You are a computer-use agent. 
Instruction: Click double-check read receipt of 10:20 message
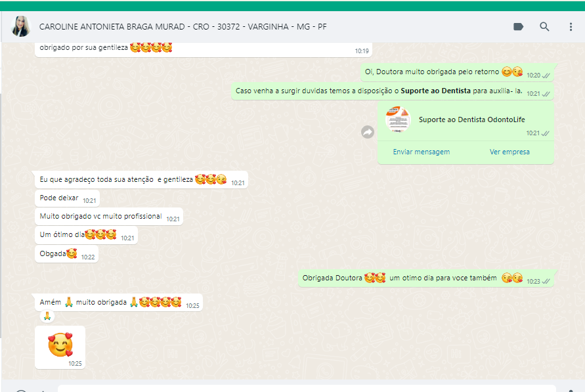coord(546,76)
